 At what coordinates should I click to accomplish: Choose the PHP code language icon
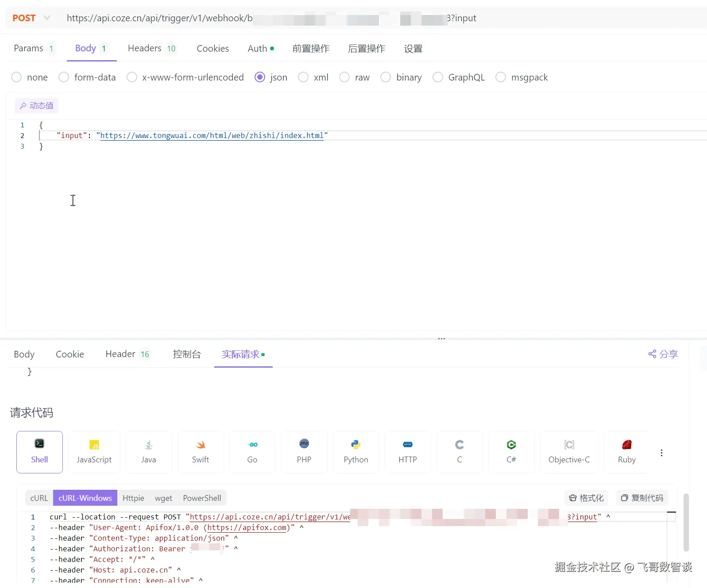click(304, 452)
